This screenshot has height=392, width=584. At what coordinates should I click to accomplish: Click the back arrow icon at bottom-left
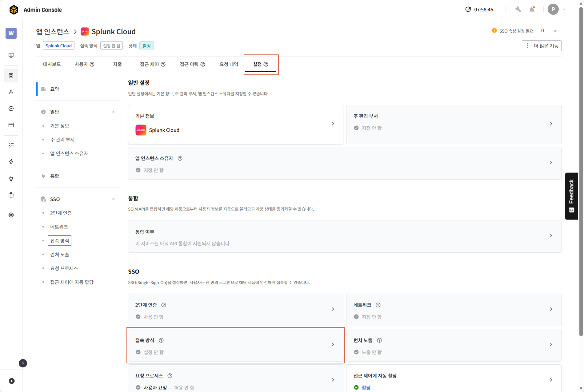click(x=12, y=381)
